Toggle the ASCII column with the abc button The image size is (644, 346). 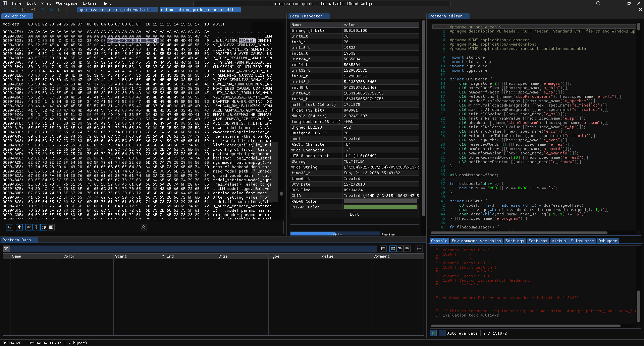tap(29, 227)
